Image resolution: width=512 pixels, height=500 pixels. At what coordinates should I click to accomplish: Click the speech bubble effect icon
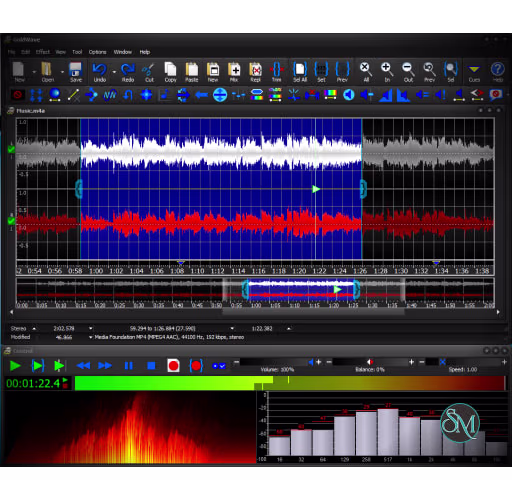pyautogui.click(x=496, y=95)
